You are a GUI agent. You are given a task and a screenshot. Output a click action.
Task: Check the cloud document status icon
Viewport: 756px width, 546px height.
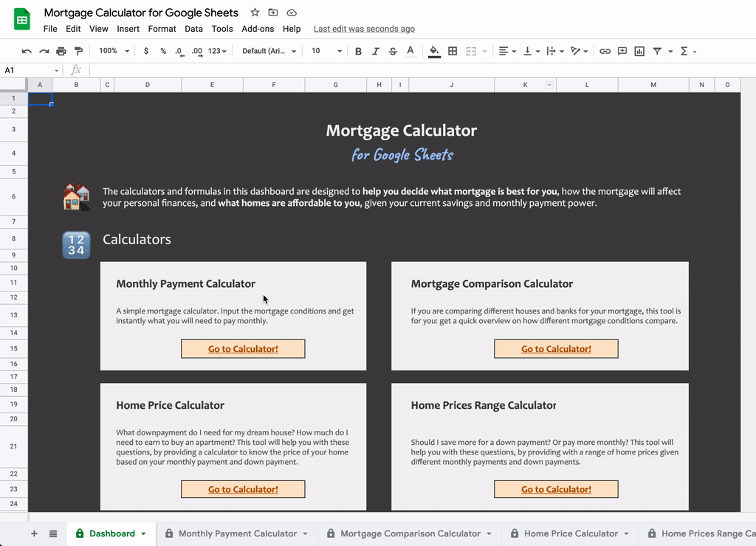click(x=292, y=13)
